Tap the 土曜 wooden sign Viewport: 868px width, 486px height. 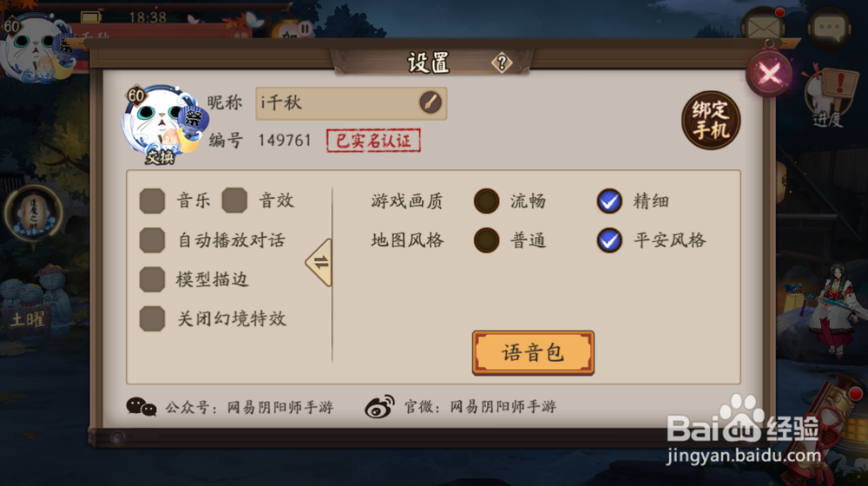(x=28, y=320)
